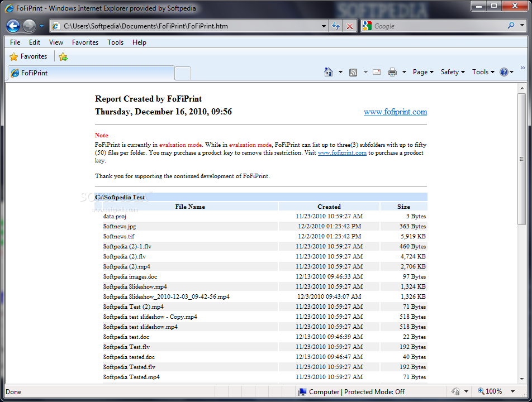The width and height of the screenshot is (532, 402).
Task: Click the Print icon in command bar
Action: pos(392,72)
